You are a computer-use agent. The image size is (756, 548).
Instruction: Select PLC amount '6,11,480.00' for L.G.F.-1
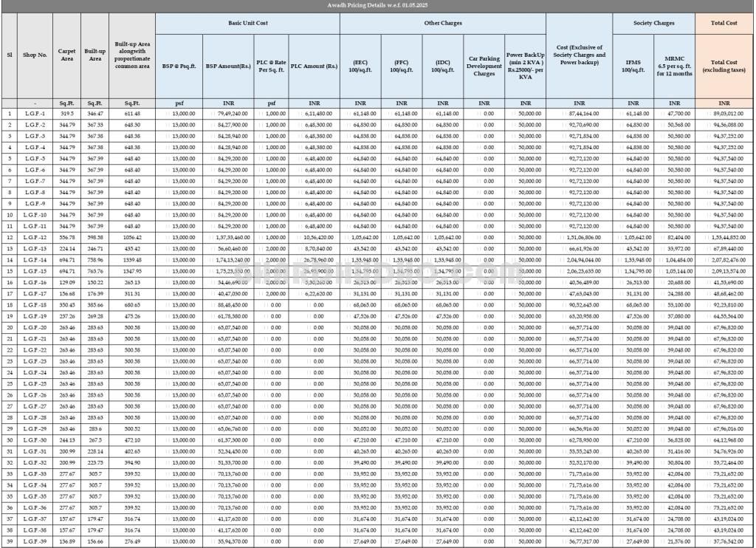pos(314,114)
